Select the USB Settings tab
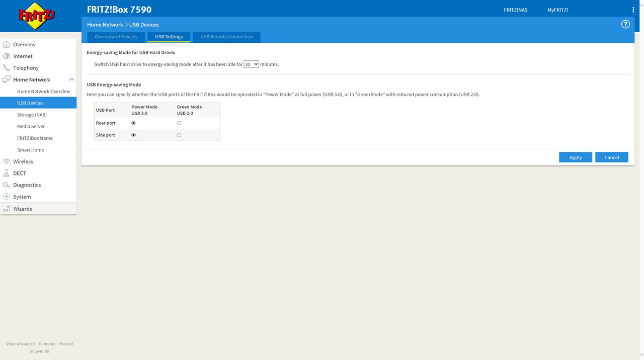The image size is (644, 360). point(169,37)
